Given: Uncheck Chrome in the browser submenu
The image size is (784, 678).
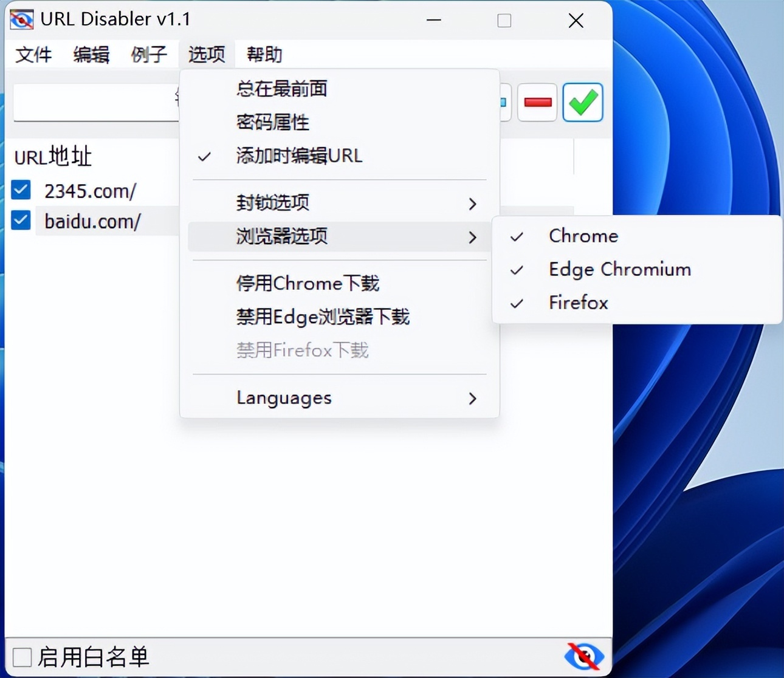Looking at the screenshot, I should pos(582,236).
